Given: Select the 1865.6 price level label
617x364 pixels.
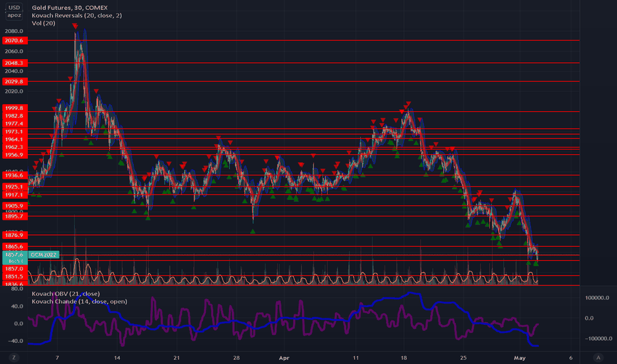Looking at the screenshot, I should (14, 246).
